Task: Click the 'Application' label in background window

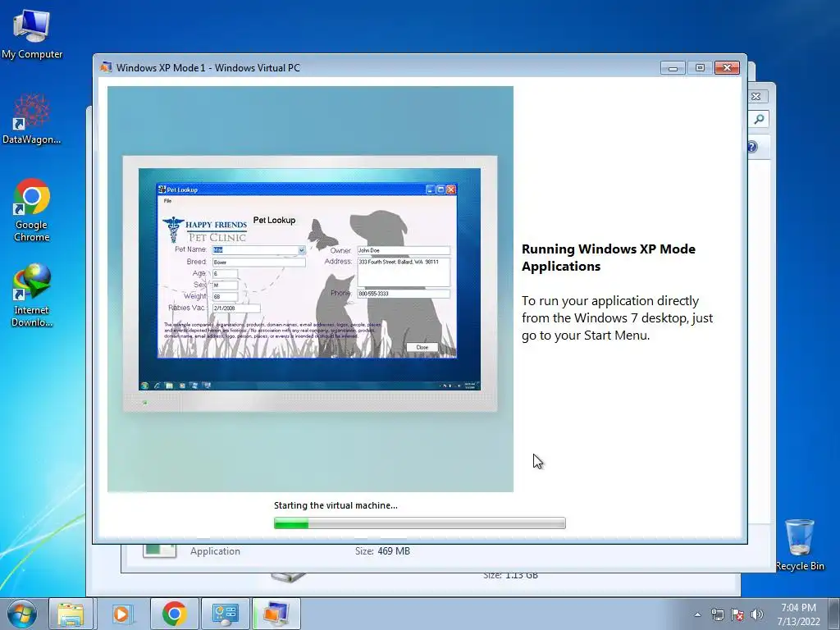Action: (216, 550)
